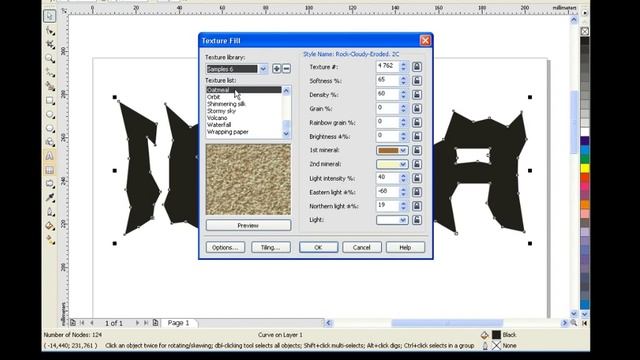Click the plus icon beside Texture library
The image size is (640, 360).
(276, 69)
